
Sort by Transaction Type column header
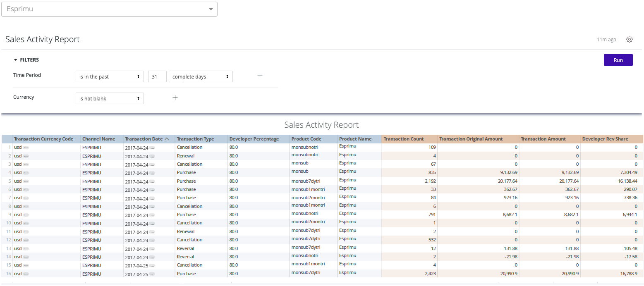pos(195,139)
